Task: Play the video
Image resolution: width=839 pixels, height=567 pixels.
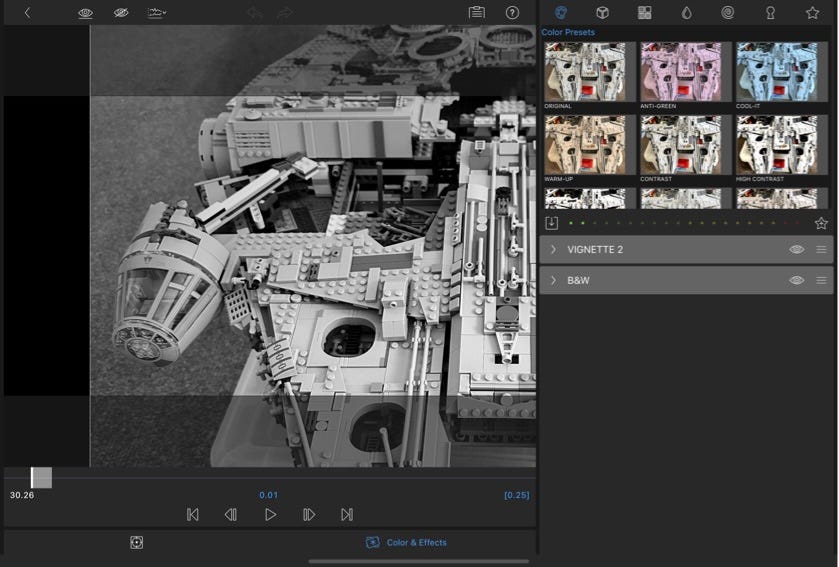Action: (270, 515)
